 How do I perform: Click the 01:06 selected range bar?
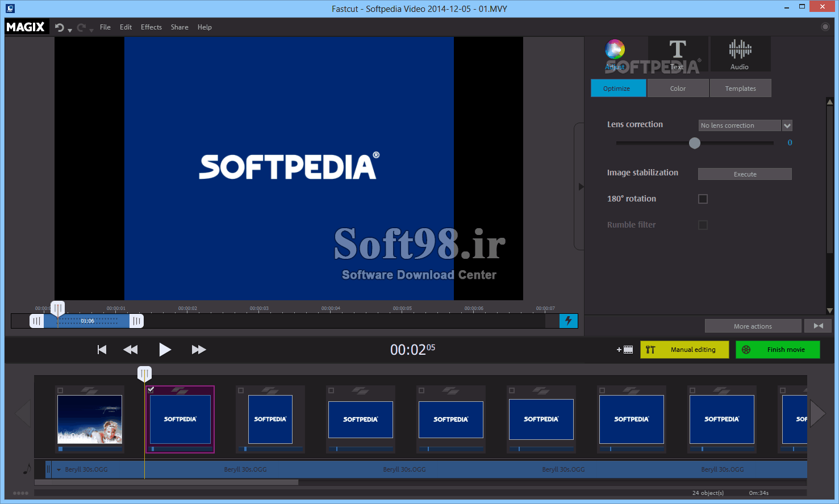pyautogui.click(x=86, y=321)
